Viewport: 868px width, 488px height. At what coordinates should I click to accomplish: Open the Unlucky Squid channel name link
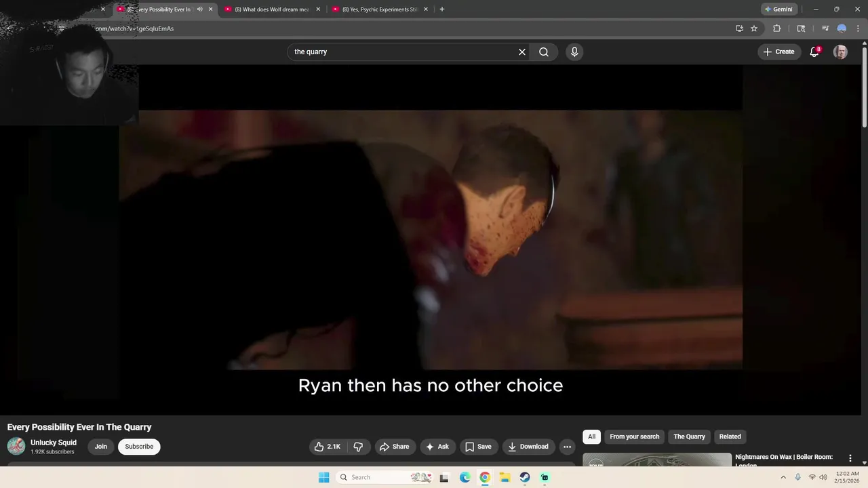[x=54, y=443]
